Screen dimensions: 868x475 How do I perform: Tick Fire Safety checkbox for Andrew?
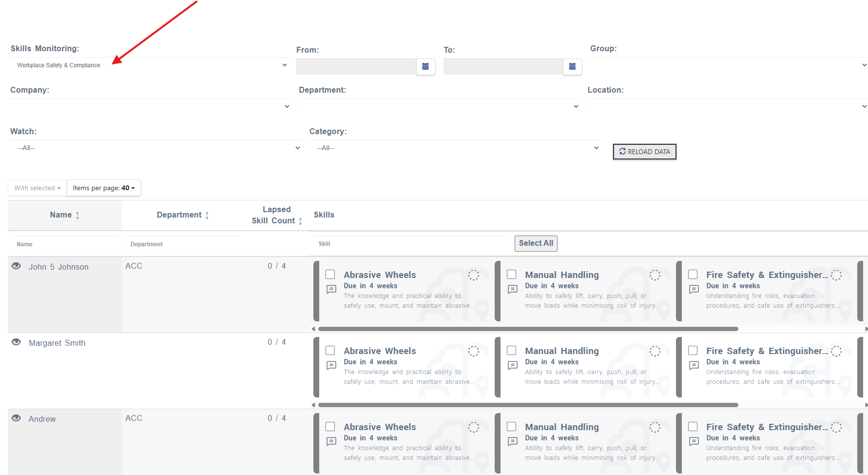(693, 427)
